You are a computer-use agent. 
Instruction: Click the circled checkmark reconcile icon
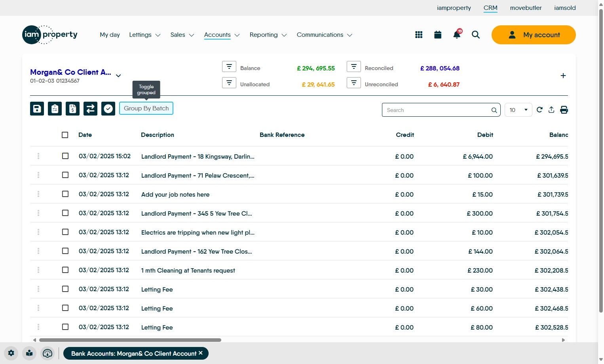click(x=108, y=108)
